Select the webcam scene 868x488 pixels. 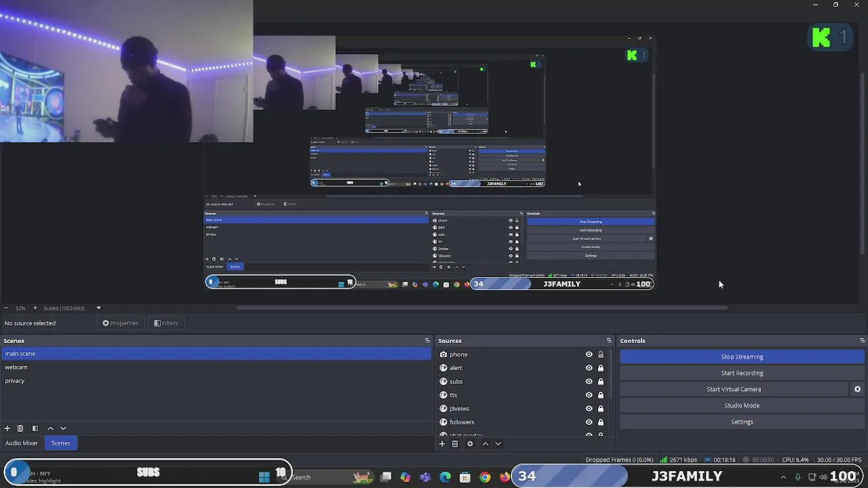click(x=216, y=367)
